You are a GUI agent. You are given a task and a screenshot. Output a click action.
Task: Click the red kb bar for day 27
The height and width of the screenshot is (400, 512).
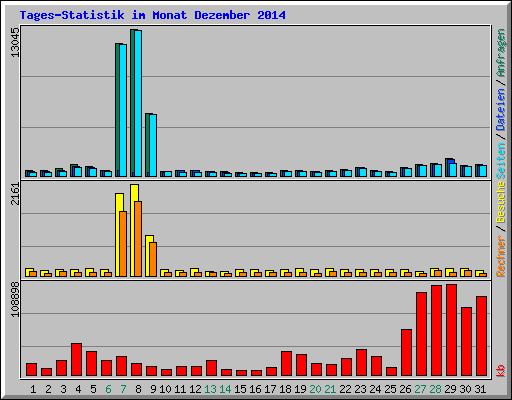[421, 334]
